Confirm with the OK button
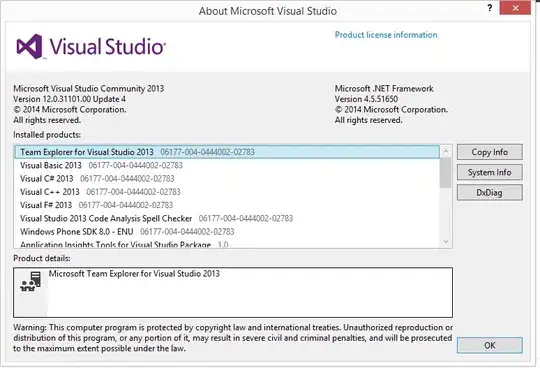This screenshot has height=368, width=540. pos(489,345)
